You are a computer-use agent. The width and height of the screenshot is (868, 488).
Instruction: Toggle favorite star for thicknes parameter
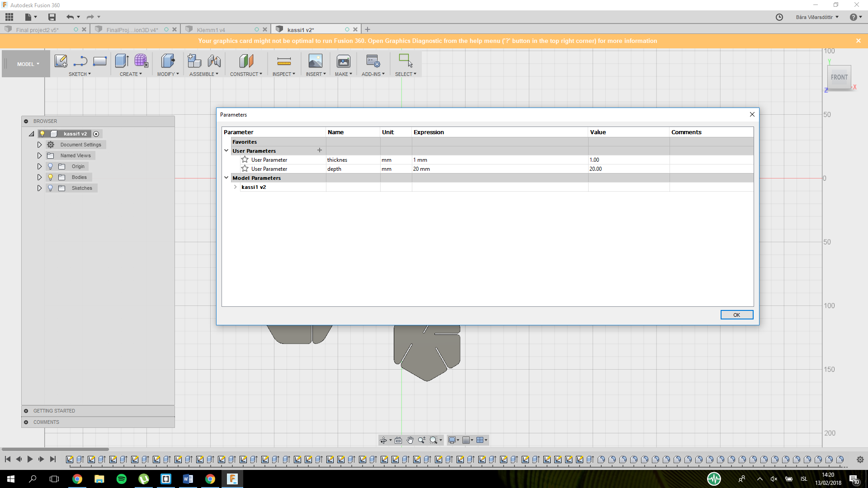(x=245, y=160)
